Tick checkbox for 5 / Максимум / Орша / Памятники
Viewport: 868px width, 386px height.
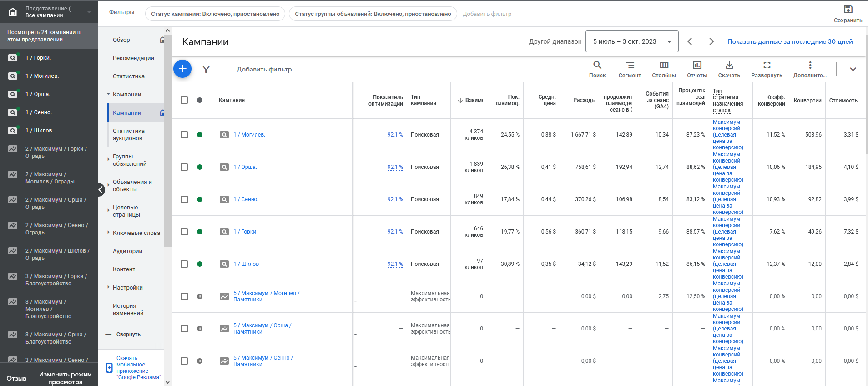[x=184, y=329]
